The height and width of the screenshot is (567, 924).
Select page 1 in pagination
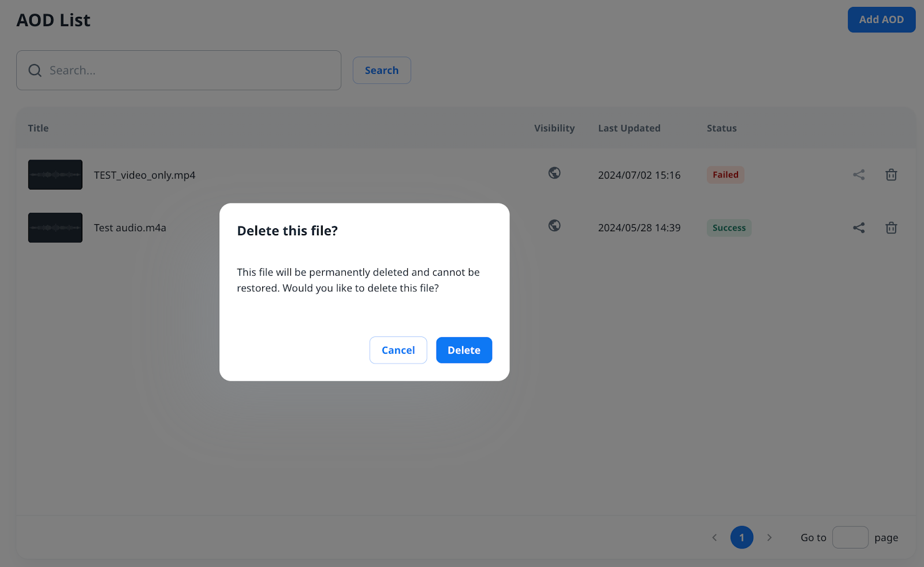point(742,538)
